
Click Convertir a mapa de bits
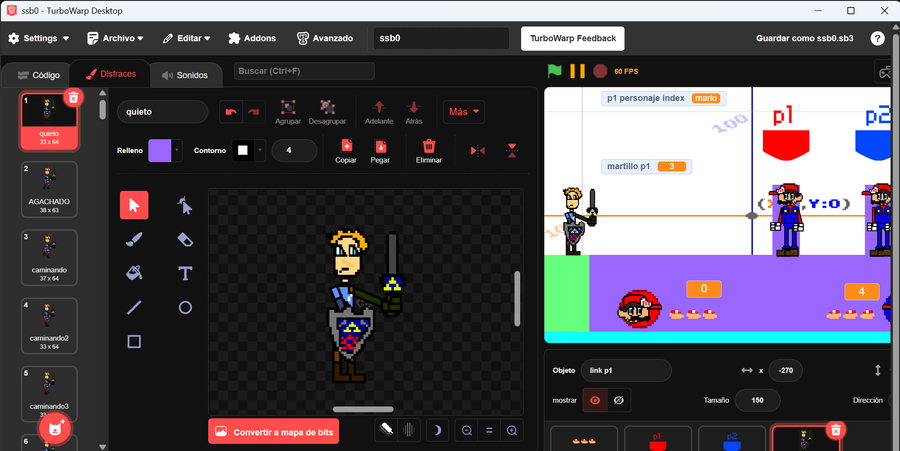coord(273,431)
